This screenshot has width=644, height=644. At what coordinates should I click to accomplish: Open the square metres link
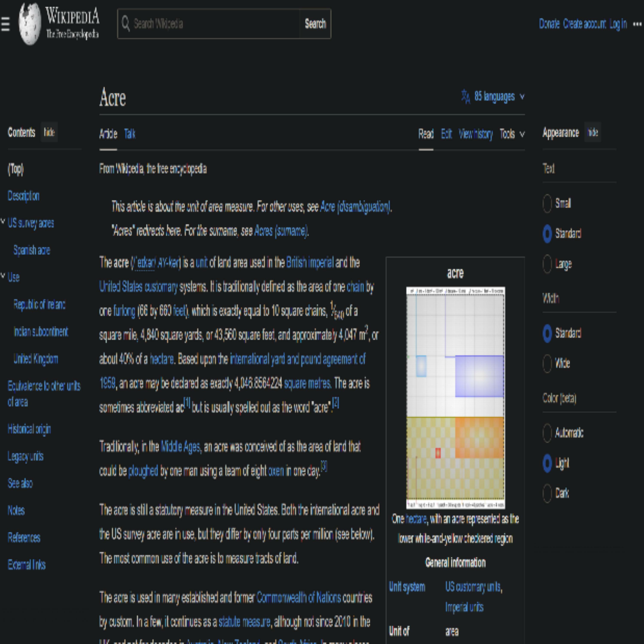coord(307,384)
